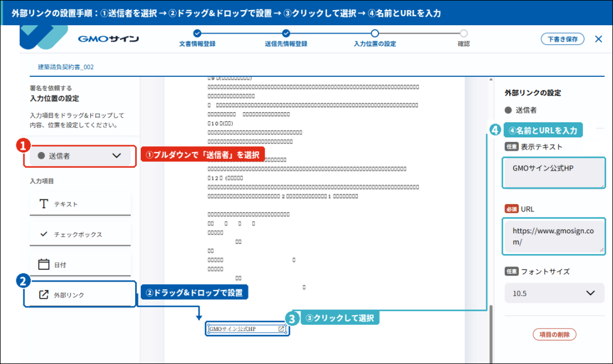Click the URL input box

pyautogui.click(x=554, y=236)
